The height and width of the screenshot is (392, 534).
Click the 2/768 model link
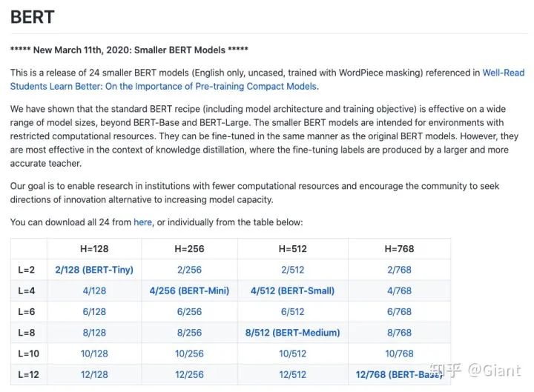click(x=399, y=270)
